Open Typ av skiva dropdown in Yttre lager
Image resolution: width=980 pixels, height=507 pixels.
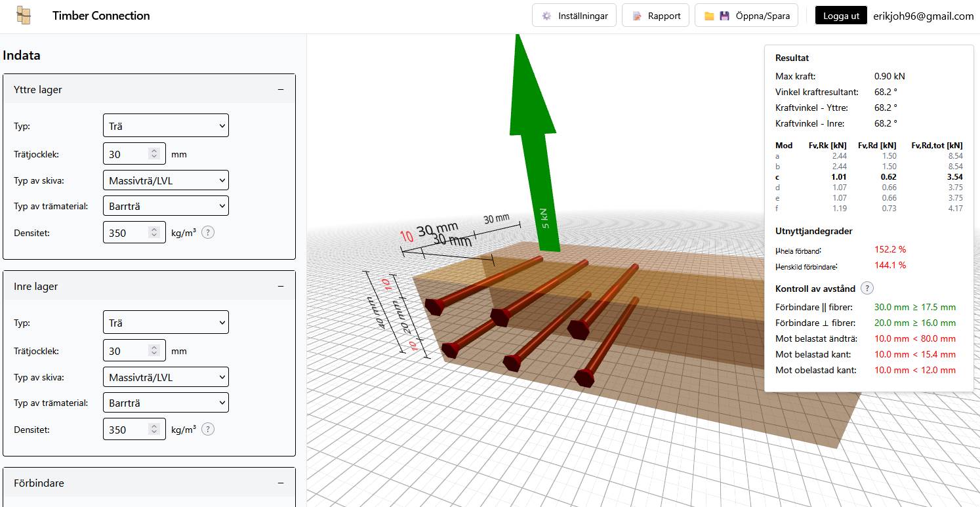coord(165,180)
